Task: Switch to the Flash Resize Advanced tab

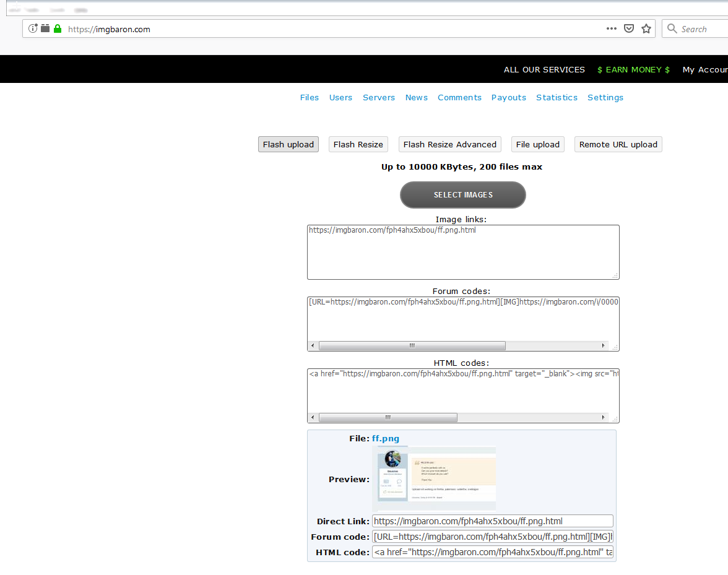Action: 449,144
